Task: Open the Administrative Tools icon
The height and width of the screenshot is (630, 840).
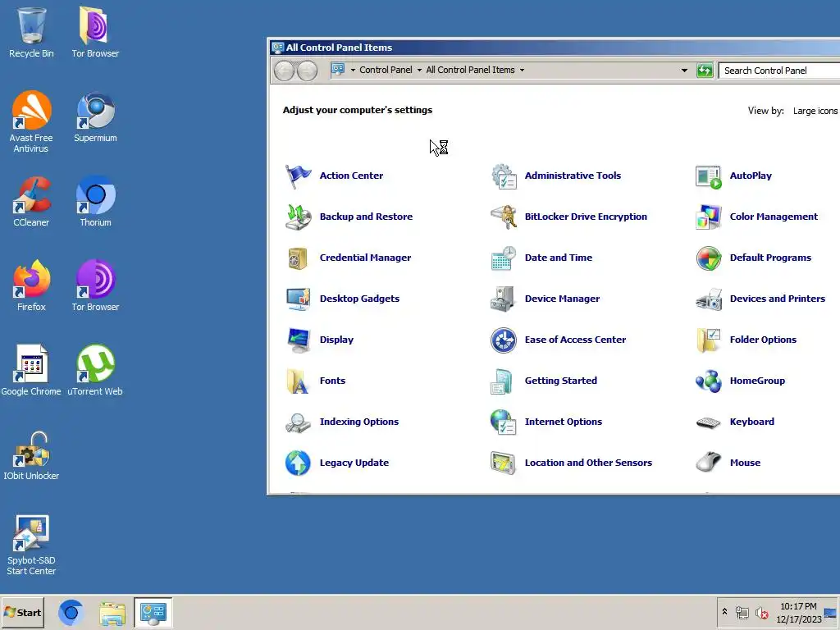Action: tap(504, 176)
